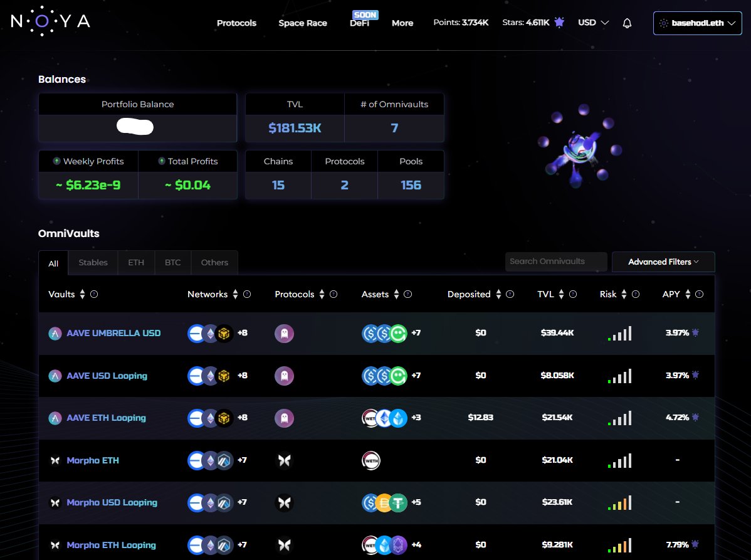Open the Morpho ETH vault
Image resolution: width=751 pixels, height=560 pixels.
click(x=93, y=460)
